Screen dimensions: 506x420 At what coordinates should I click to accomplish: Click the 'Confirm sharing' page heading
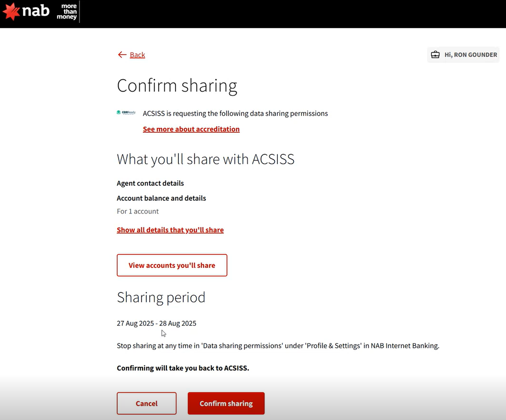177,86
